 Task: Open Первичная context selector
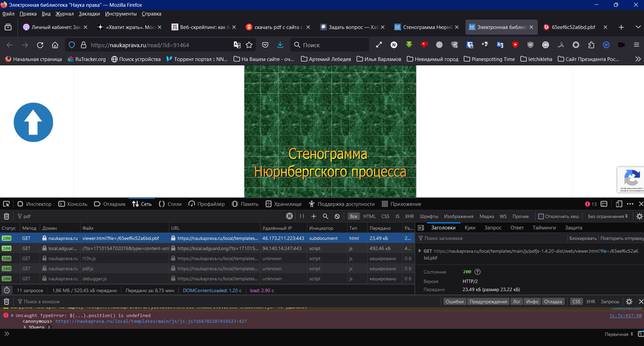(619, 334)
